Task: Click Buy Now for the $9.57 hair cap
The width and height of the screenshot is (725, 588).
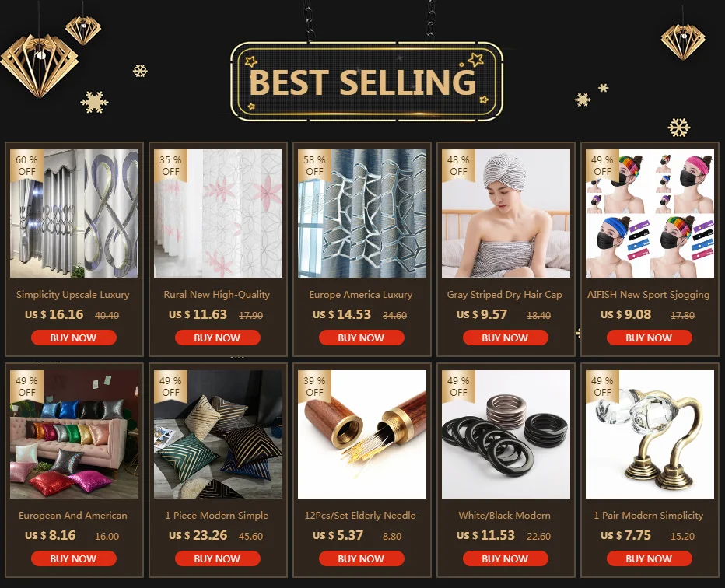Action: pos(506,338)
